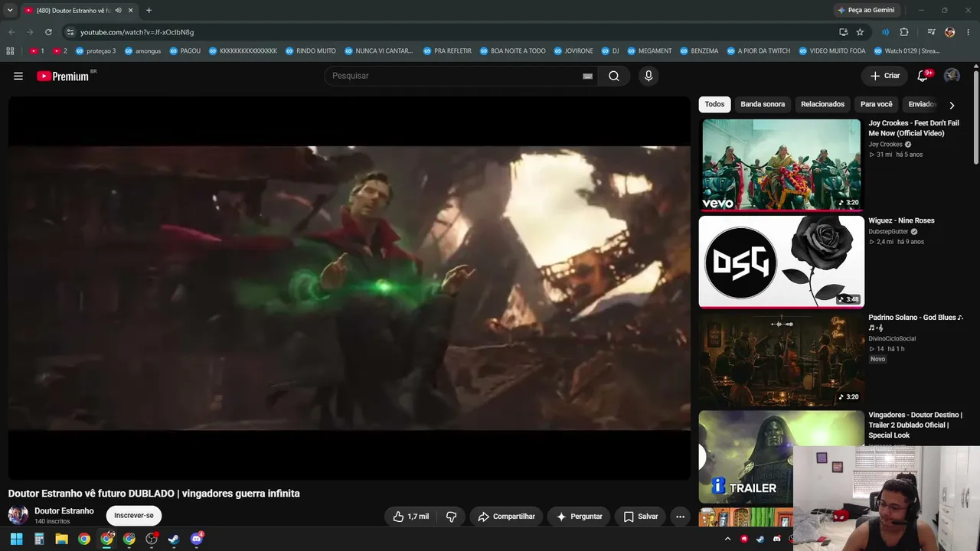Image resolution: width=980 pixels, height=551 pixels.
Task: Save the video with Salvar
Action: click(641, 517)
